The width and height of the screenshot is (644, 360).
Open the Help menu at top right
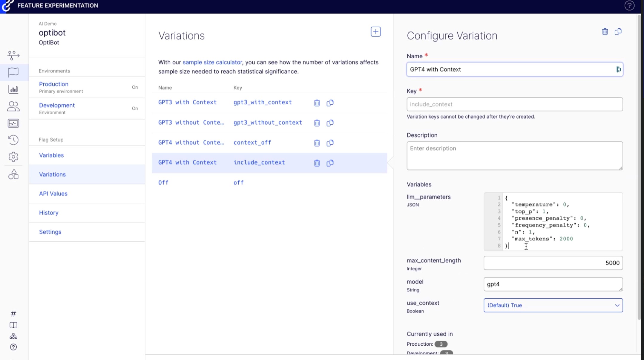tap(629, 5)
